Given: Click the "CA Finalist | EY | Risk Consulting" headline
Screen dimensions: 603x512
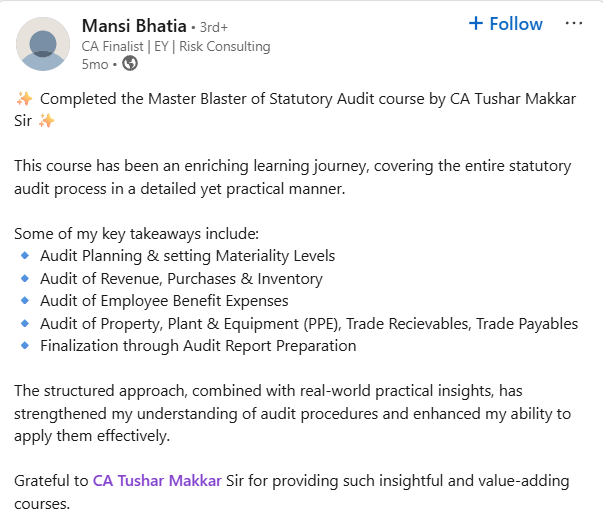Looking at the screenshot, I should [x=175, y=46].
